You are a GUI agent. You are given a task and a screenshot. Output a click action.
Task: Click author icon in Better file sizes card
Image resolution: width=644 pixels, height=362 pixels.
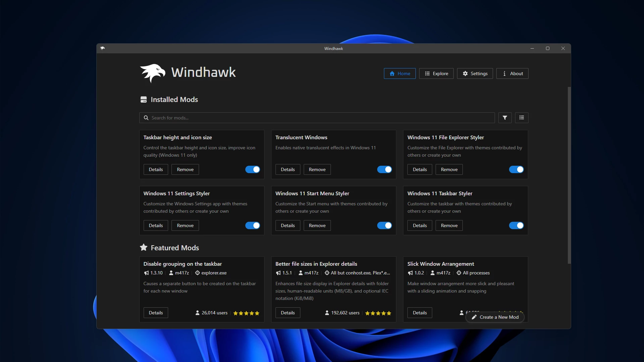pos(301,273)
